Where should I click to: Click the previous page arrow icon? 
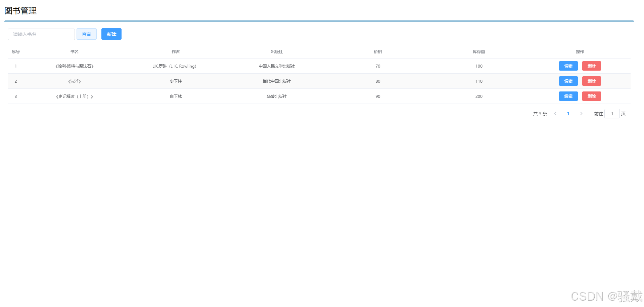point(555,114)
